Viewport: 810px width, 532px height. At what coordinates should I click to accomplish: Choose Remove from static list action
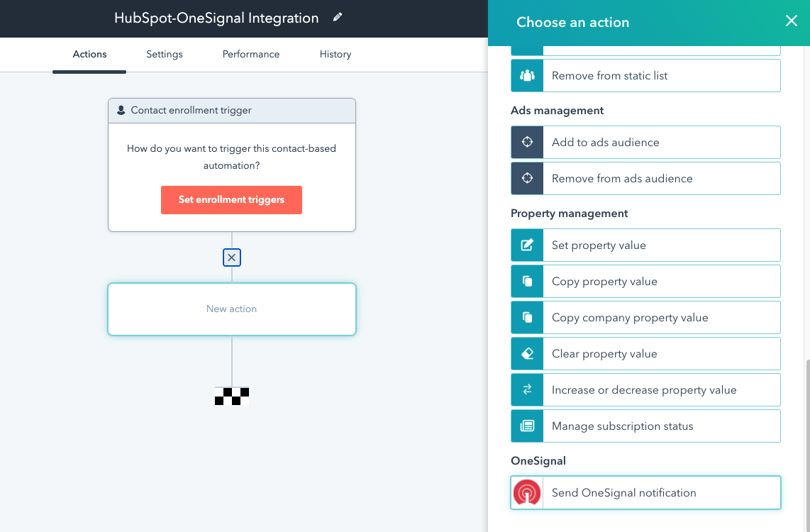pos(645,75)
